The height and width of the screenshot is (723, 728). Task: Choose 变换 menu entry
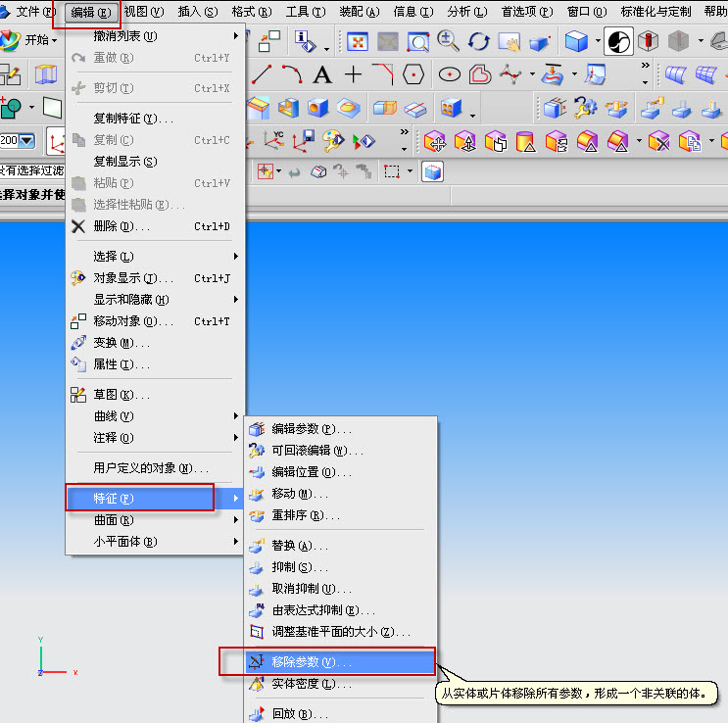click(155, 343)
